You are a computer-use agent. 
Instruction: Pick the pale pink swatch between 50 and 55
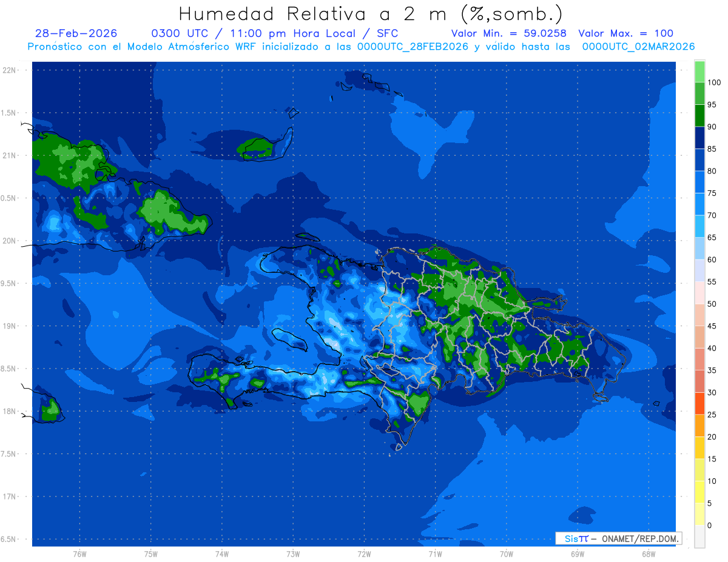click(699, 293)
